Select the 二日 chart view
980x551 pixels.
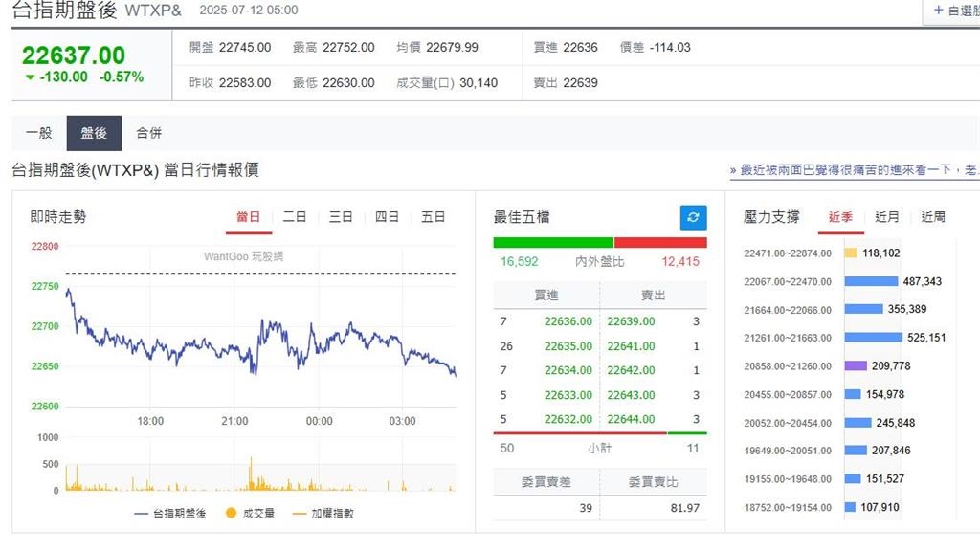point(294,216)
